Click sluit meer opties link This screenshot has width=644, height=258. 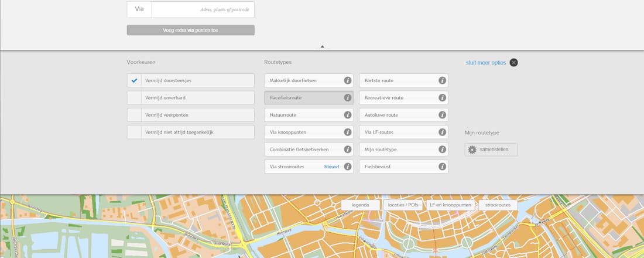click(x=486, y=63)
